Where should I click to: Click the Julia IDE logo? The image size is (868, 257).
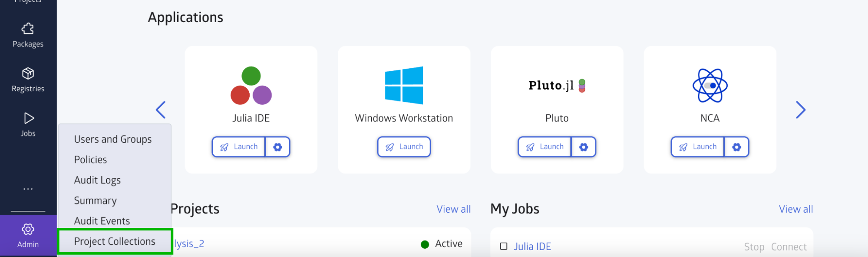251,85
